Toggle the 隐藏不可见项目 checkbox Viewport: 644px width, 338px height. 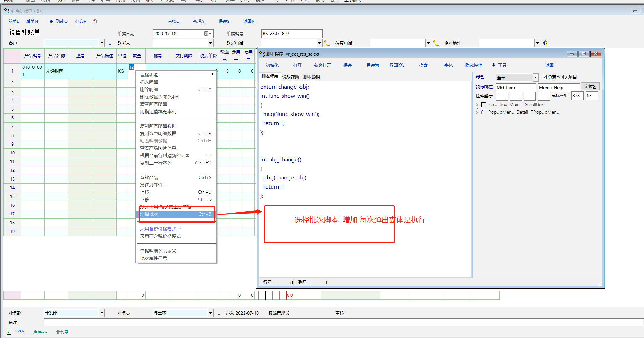pos(544,77)
